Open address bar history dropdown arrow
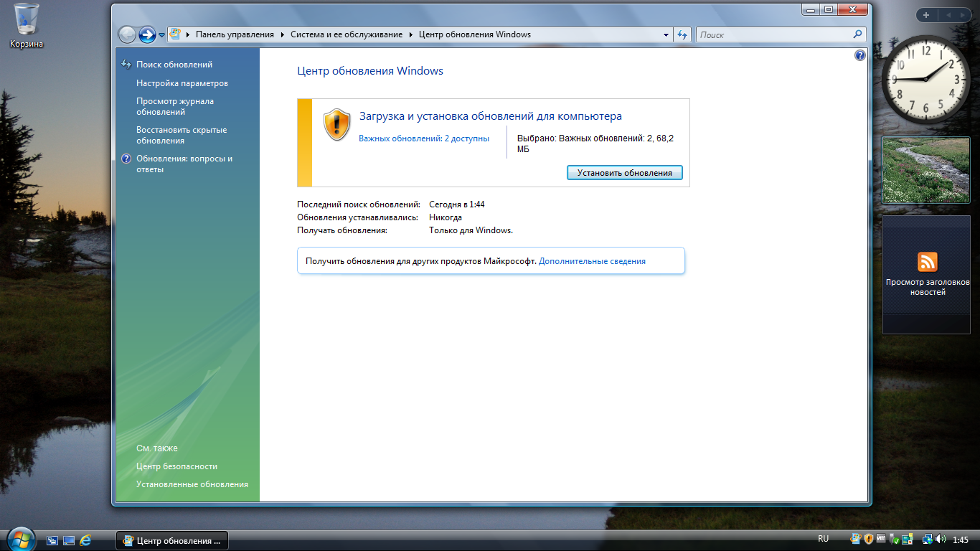The image size is (980, 551). pos(665,34)
